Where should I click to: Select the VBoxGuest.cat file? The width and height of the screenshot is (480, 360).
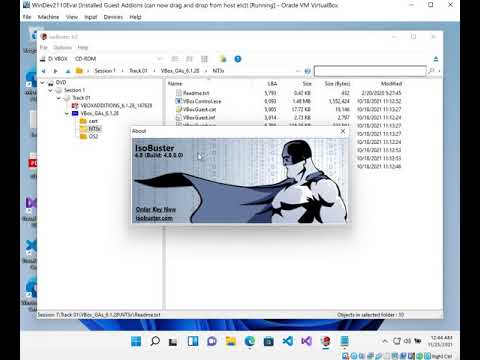click(x=199, y=109)
